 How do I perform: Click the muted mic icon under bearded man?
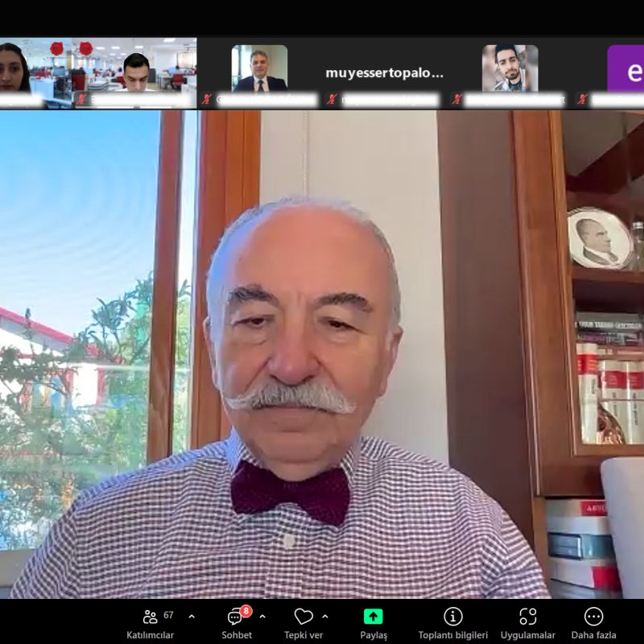pos(456,99)
